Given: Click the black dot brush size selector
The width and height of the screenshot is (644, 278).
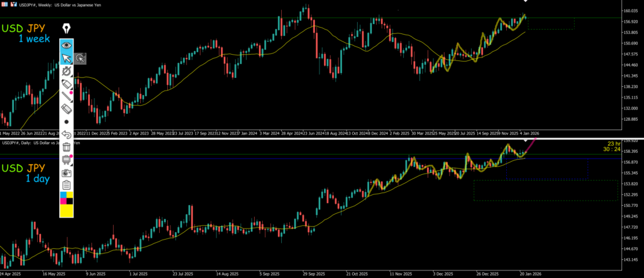Looking at the screenshot, I should [x=67, y=121].
